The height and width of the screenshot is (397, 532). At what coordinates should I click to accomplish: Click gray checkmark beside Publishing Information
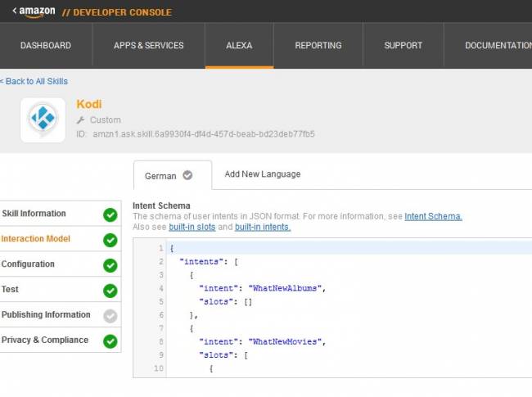click(110, 316)
